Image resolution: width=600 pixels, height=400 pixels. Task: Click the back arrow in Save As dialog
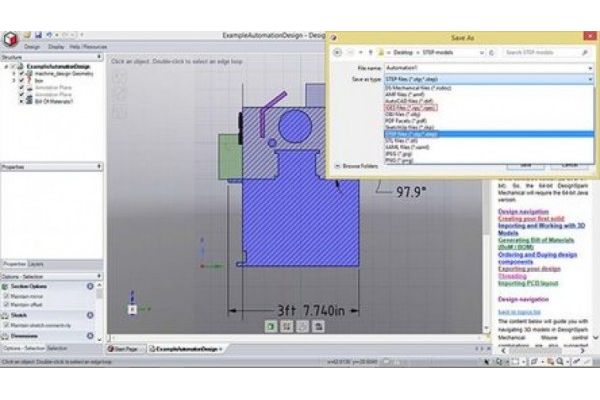coord(338,52)
